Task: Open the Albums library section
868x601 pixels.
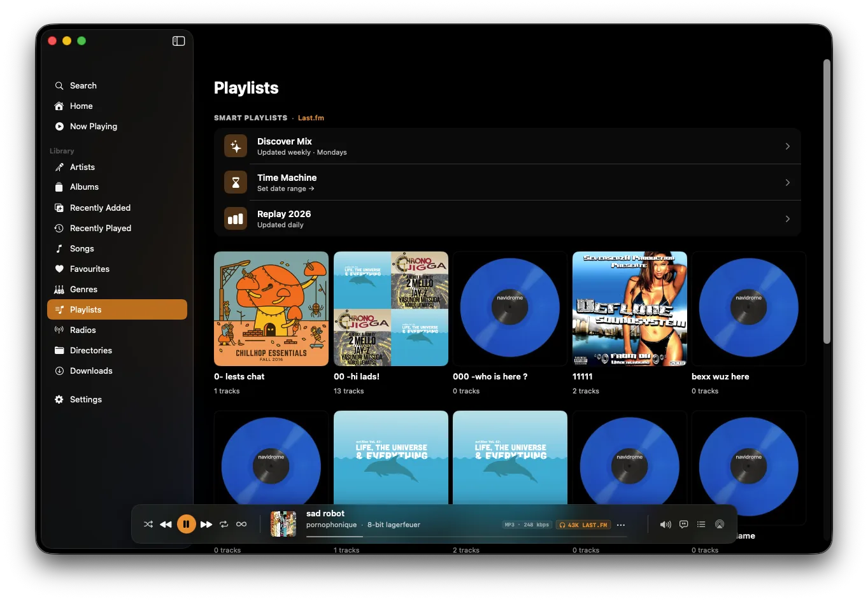Action: click(117, 187)
